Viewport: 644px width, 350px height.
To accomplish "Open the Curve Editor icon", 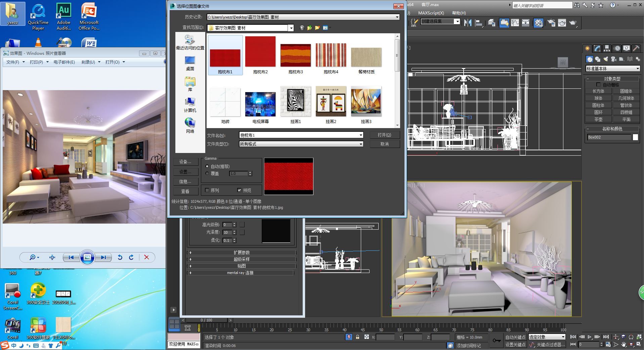I will [x=515, y=23].
